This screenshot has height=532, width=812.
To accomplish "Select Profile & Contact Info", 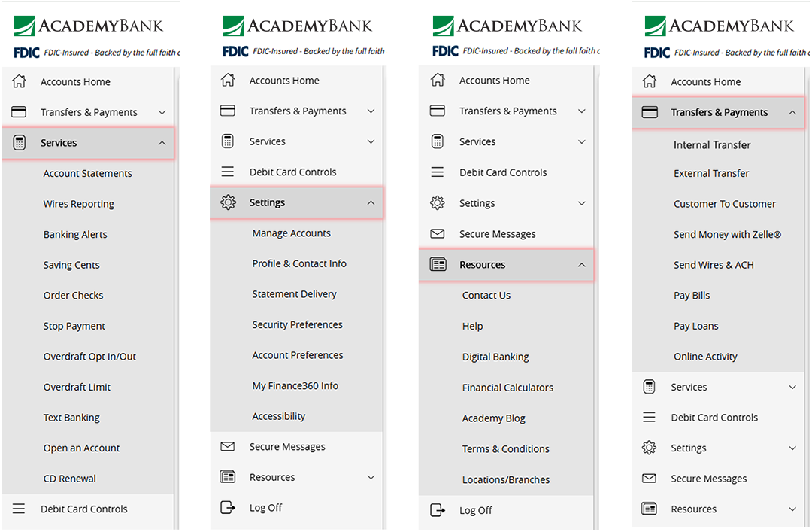I will point(299,263).
